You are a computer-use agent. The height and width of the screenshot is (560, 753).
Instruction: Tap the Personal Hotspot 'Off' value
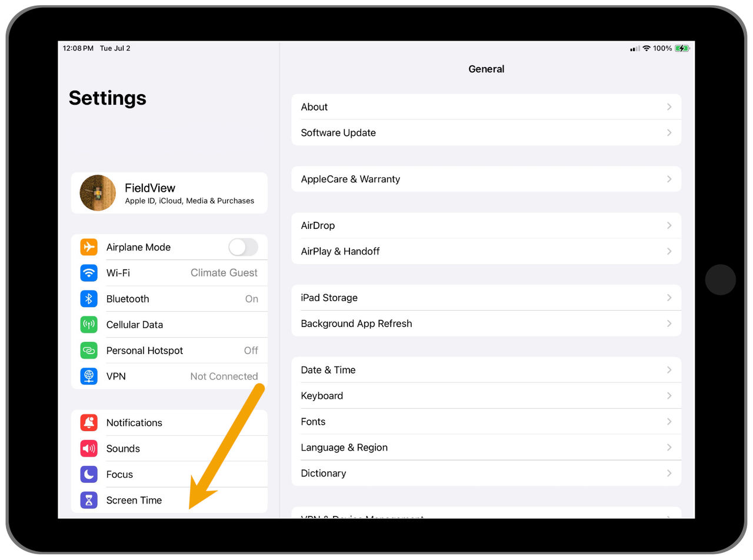click(251, 351)
